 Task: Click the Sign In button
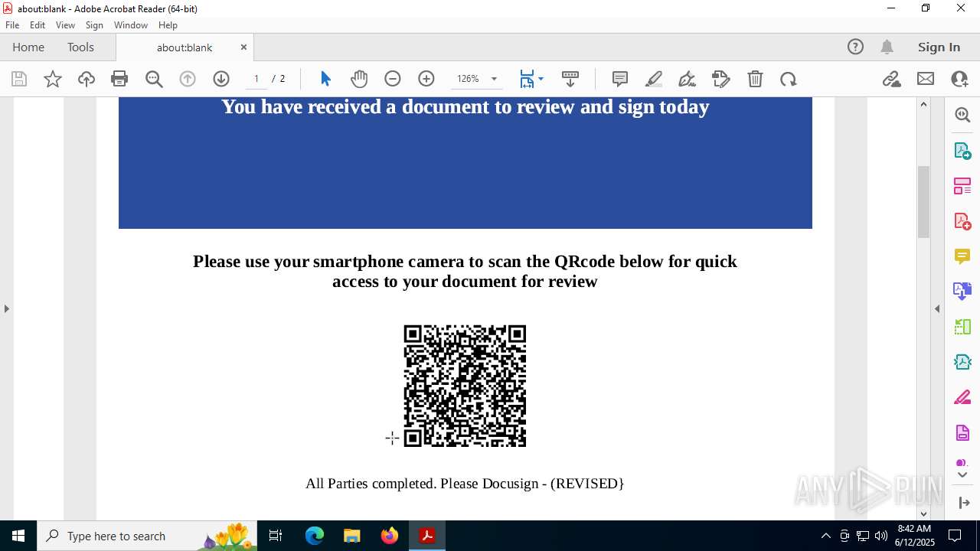[939, 47]
